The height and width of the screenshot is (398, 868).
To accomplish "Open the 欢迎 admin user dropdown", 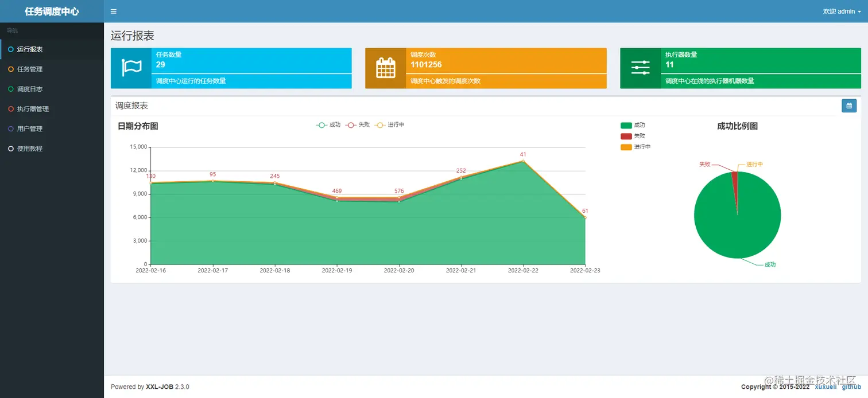I will [842, 11].
